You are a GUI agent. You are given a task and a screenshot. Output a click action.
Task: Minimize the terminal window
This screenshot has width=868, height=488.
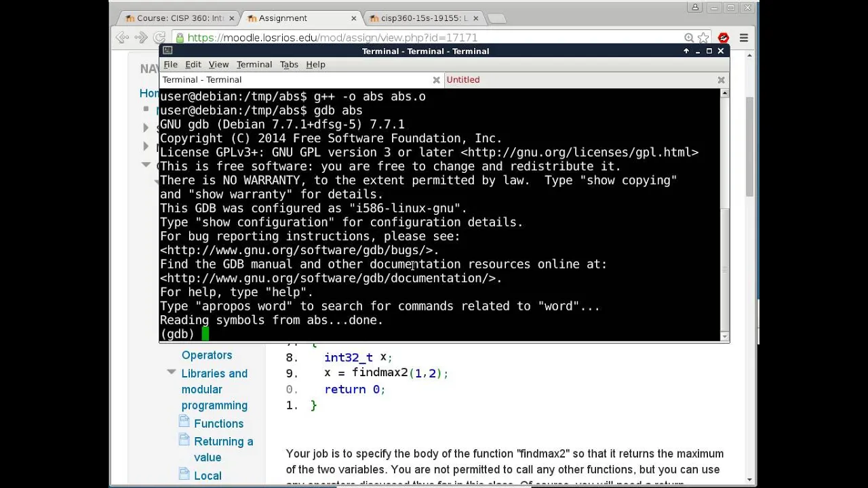pos(698,51)
